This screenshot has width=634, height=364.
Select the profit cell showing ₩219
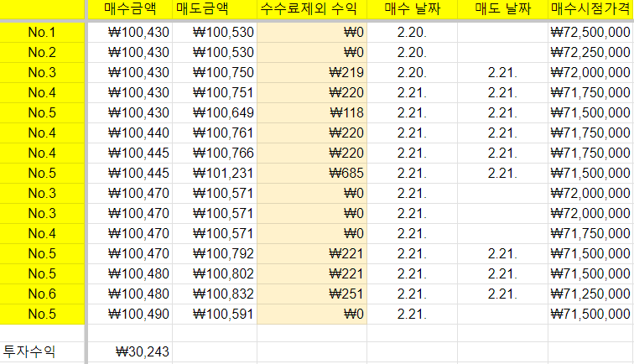[312, 72]
